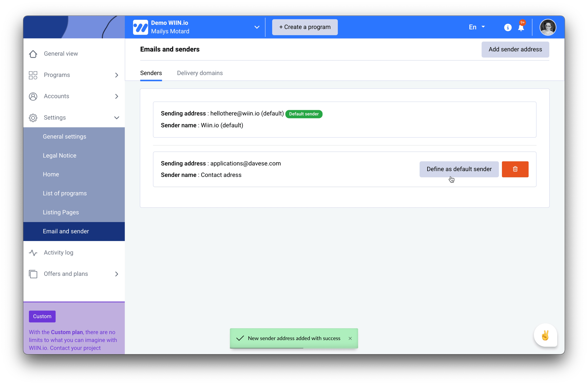Screen dimensions: 588x385
Task: Click the Create a program button
Action: pos(305,27)
